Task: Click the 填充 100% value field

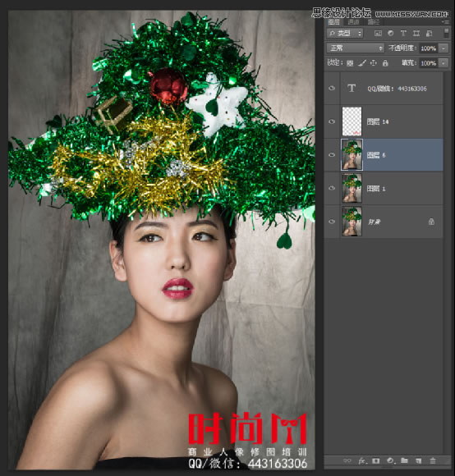Action: pos(429,63)
